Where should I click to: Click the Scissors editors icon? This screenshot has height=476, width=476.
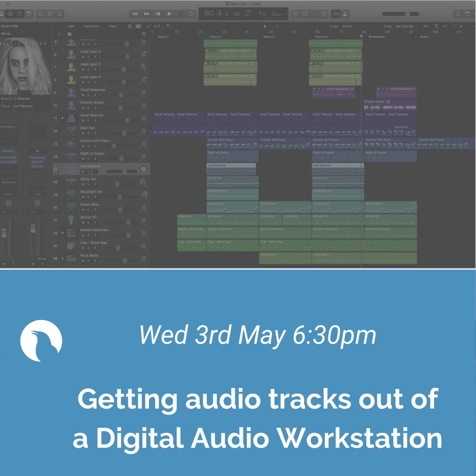tap(59, 14)
